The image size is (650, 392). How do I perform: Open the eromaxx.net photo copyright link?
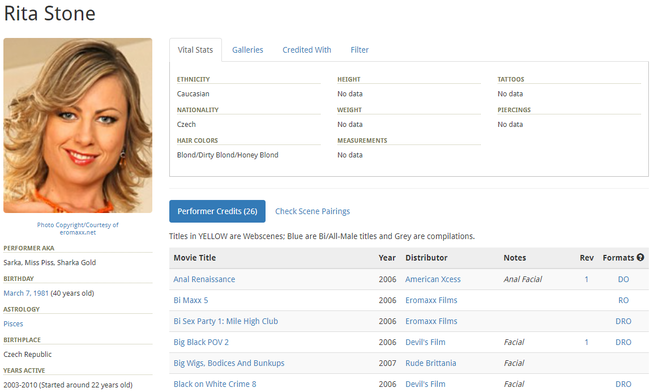[x=78, y=228]
